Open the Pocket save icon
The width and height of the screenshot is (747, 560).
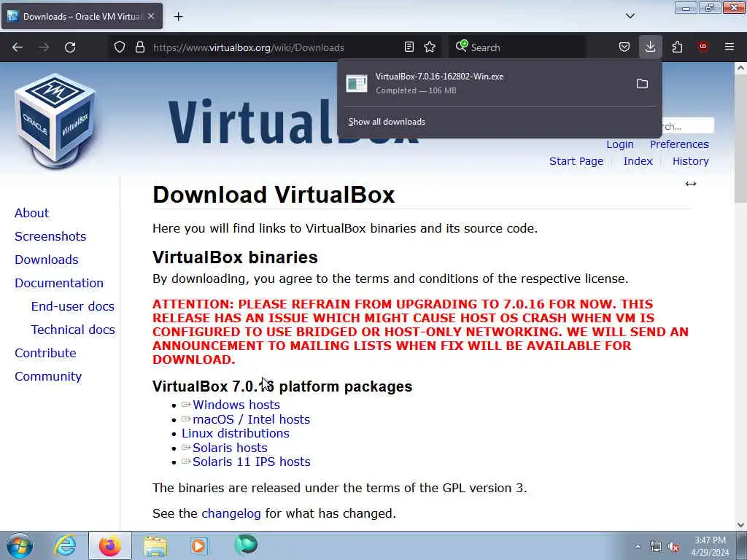624,47
